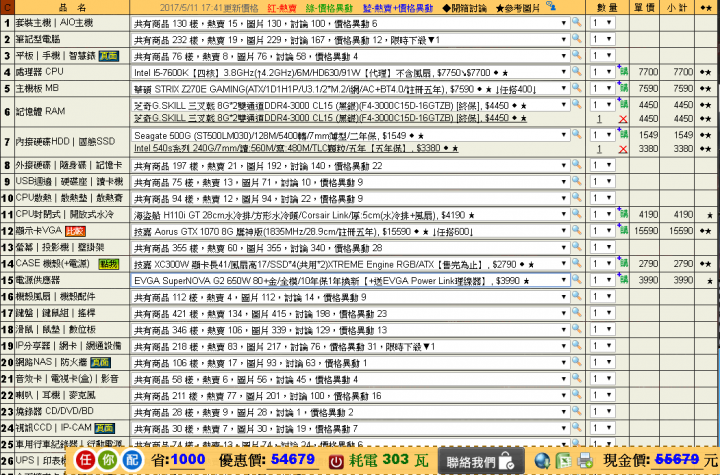The width and height of the screenshot is (720, 475).
Task: Click the green 你 circle icon
Action: (108, 460)
